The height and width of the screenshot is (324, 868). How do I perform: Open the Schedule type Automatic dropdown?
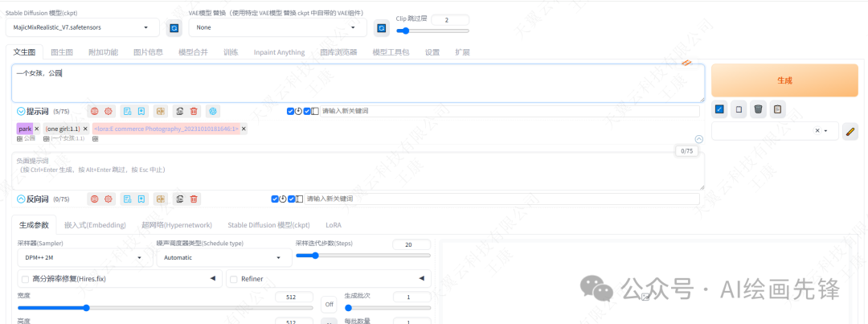tap(224, 257)
